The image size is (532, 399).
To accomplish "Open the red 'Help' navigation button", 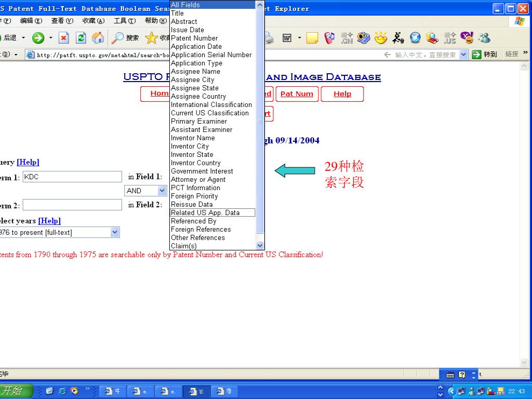I will [342, 94].
